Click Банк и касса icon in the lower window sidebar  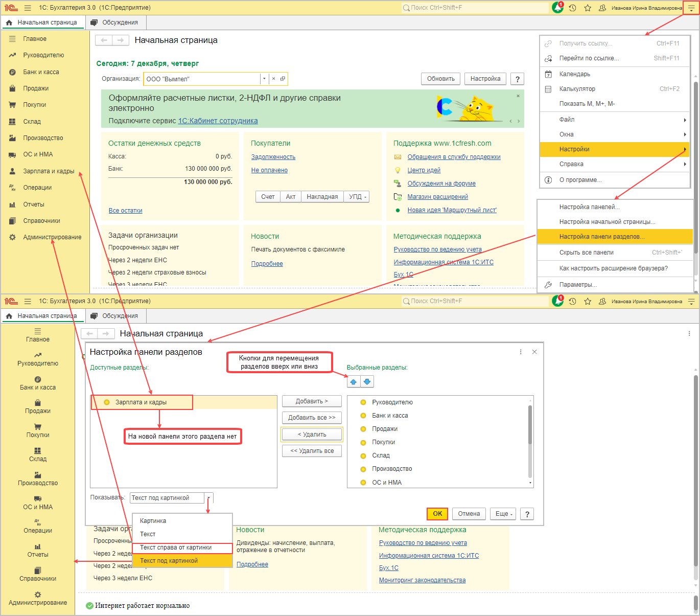click(38, 379)
